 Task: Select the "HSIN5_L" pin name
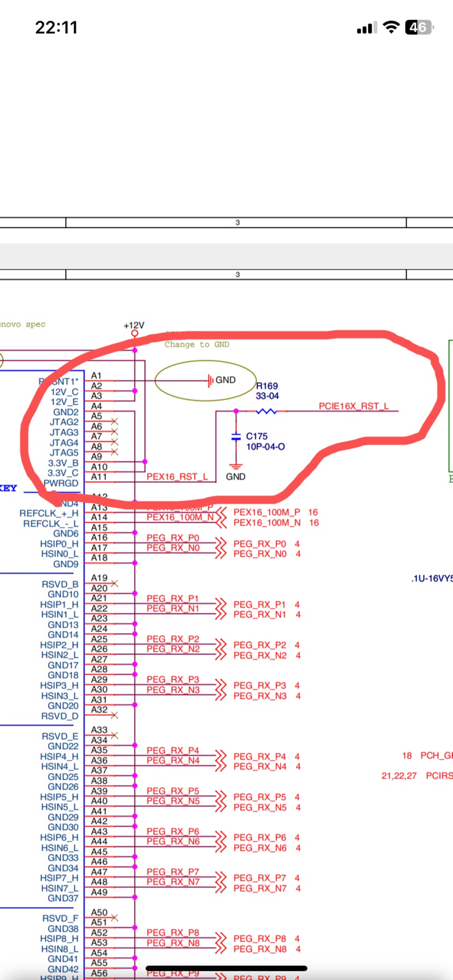click(x=60, y=807)
